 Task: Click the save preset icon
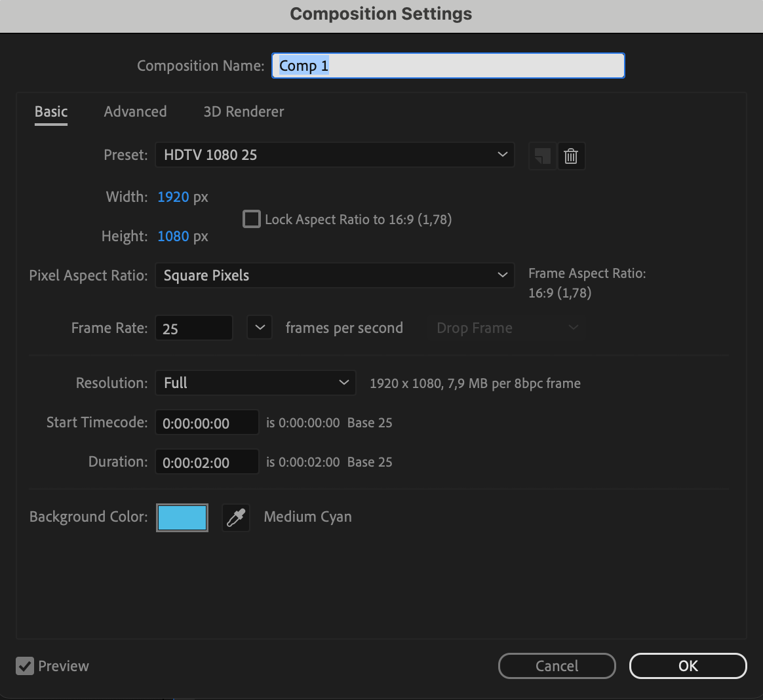[x=542, y=156]
